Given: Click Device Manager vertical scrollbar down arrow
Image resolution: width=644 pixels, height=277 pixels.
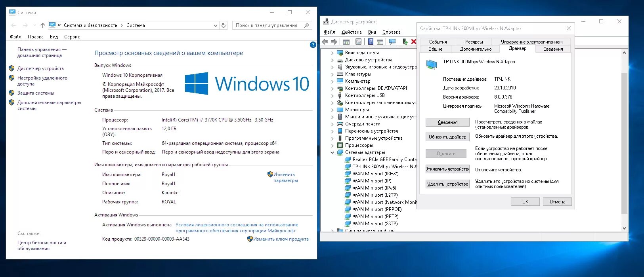Looking at the screenshot, I should (625, 228).
